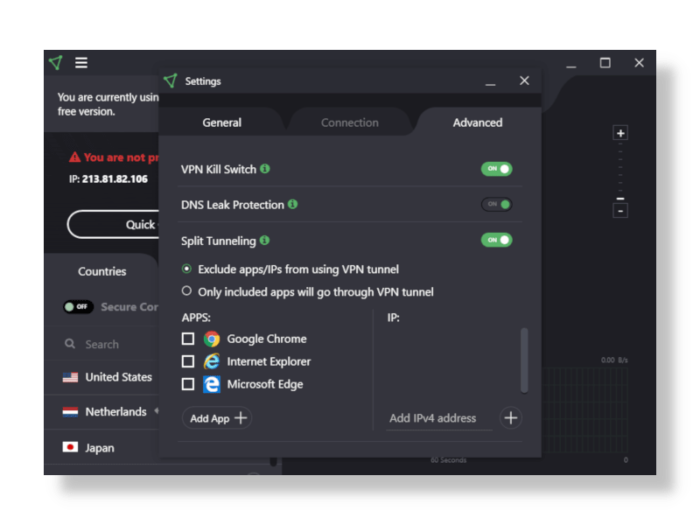Screen dimensions: 700x525
Task: Click the Microsoft Edge app icon
Action: click(212, 384)
